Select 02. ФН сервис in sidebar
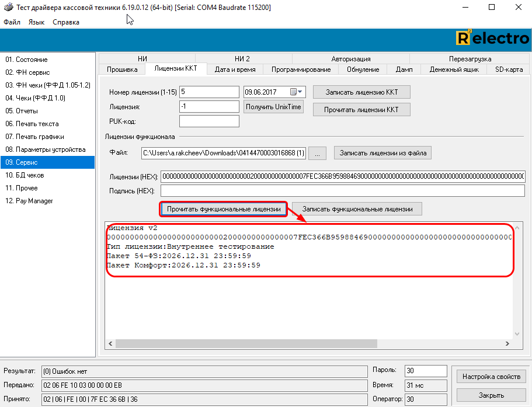532x407 pixels. [x=27, y=72]
